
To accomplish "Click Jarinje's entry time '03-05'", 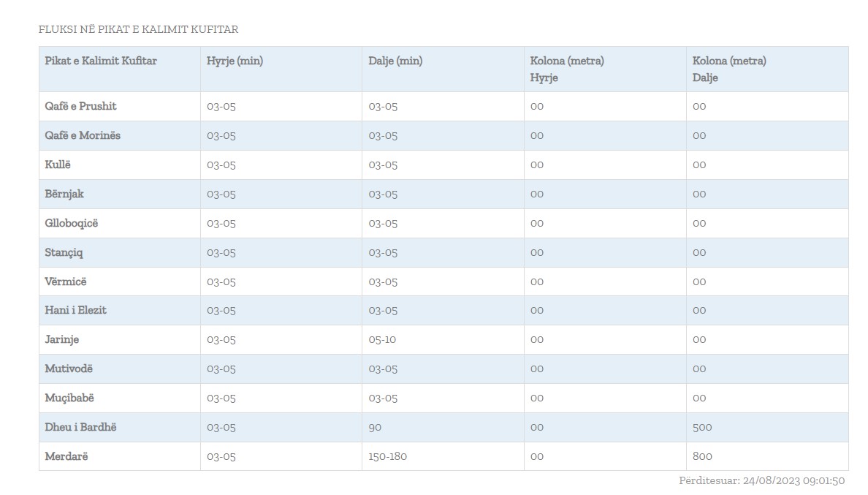I will click(221, 340).
